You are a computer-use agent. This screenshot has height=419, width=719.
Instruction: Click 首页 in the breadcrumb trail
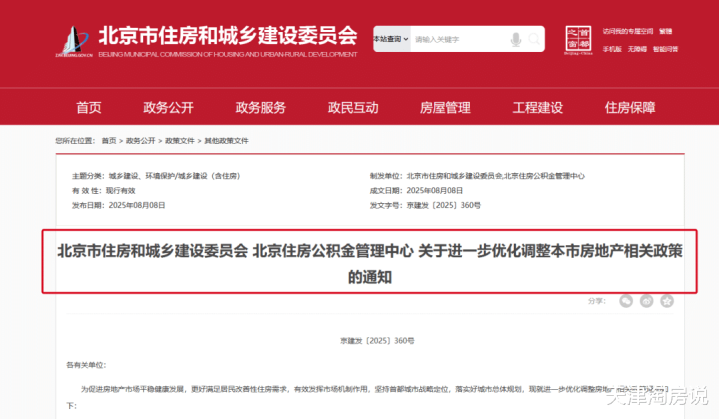[x=109, y=141]
